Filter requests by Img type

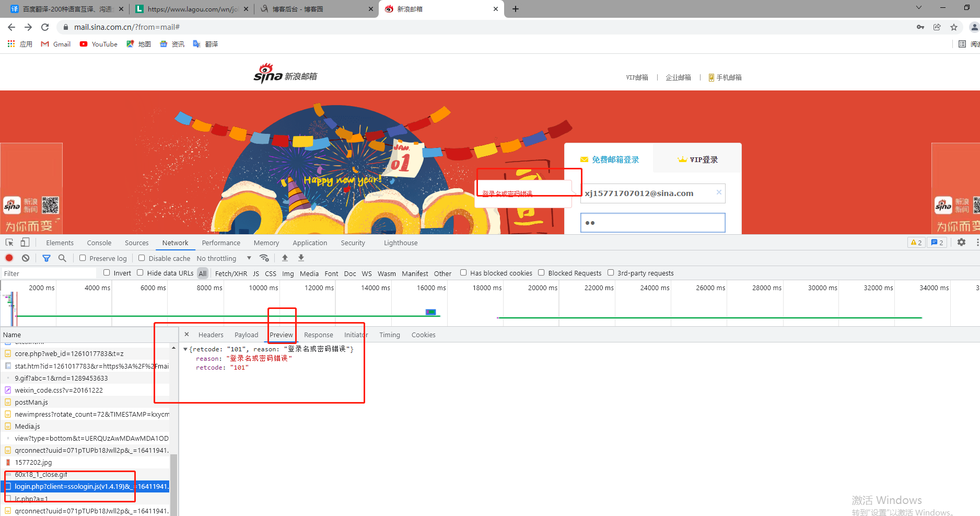(x=288, y=273)
